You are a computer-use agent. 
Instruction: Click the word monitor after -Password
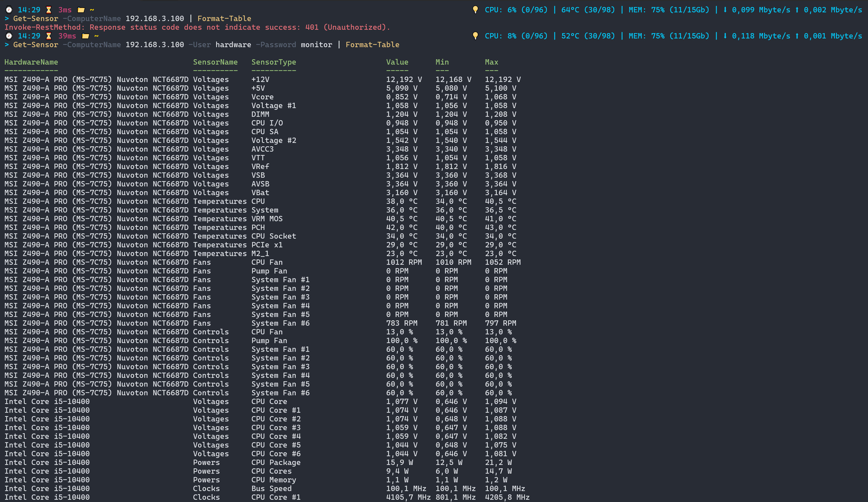317,45
